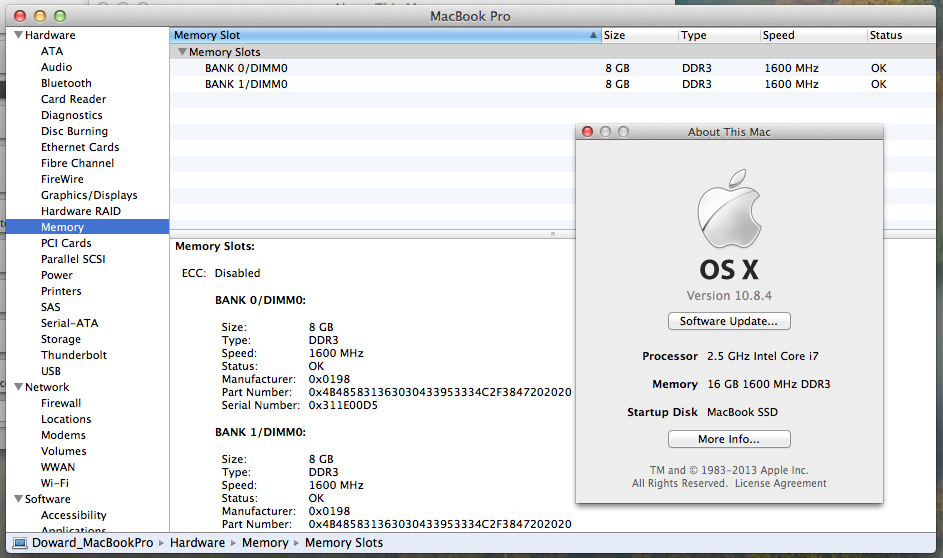This screenshot has height=558, width=943.
Task: Select ATA in the sidebar
Action: click(x=52, y=51)
